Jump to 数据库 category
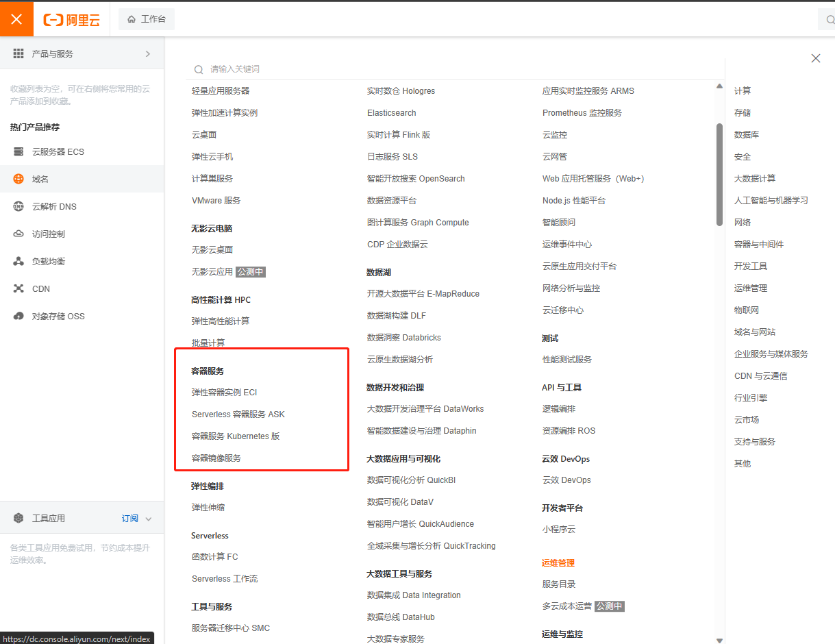The image size is (835, 644). tap(747, 134)
